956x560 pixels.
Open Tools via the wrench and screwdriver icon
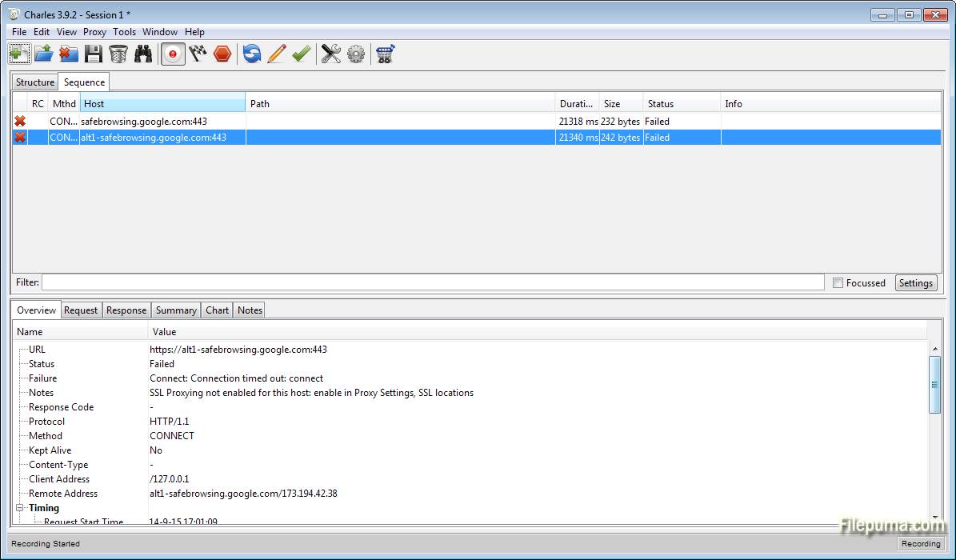click(x=331, y=54)
